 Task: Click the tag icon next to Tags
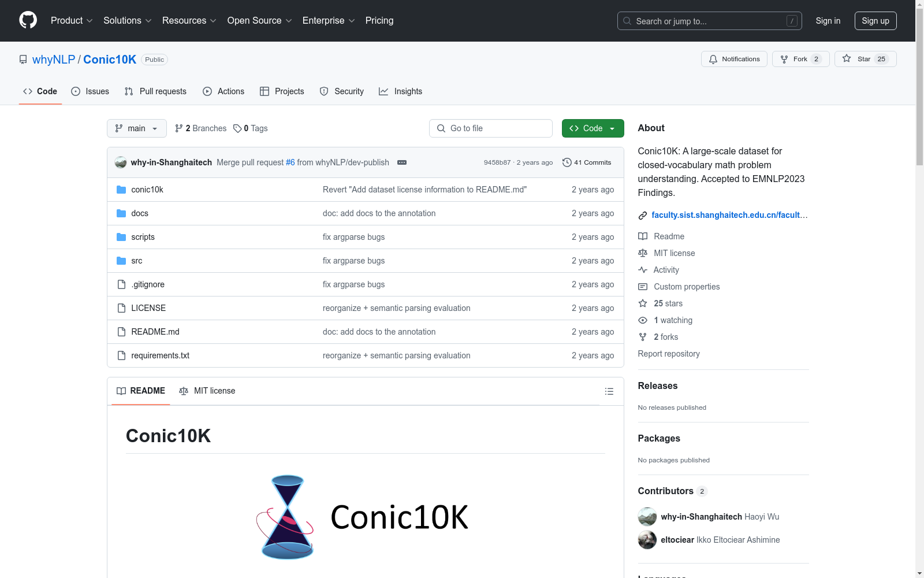click(x=237, y=128)
